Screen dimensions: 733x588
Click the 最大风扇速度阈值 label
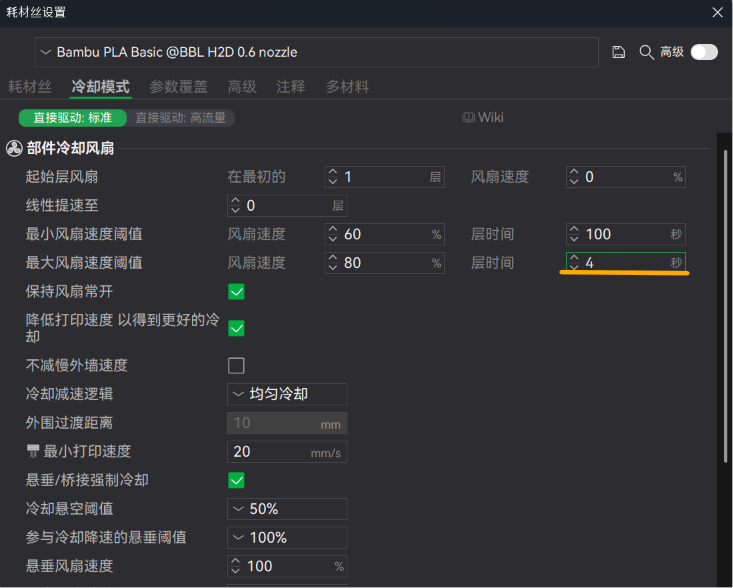(84, 262)
